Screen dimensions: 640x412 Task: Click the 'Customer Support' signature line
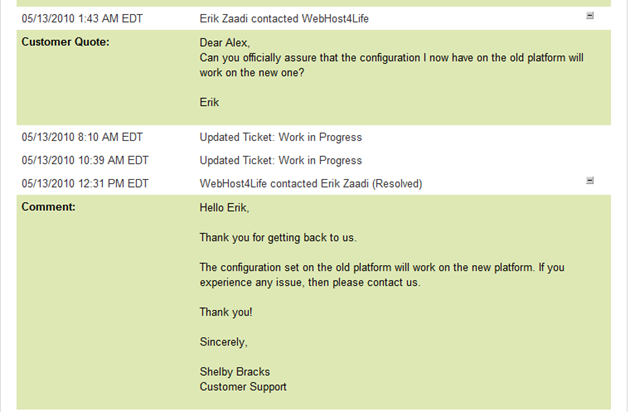243,387
